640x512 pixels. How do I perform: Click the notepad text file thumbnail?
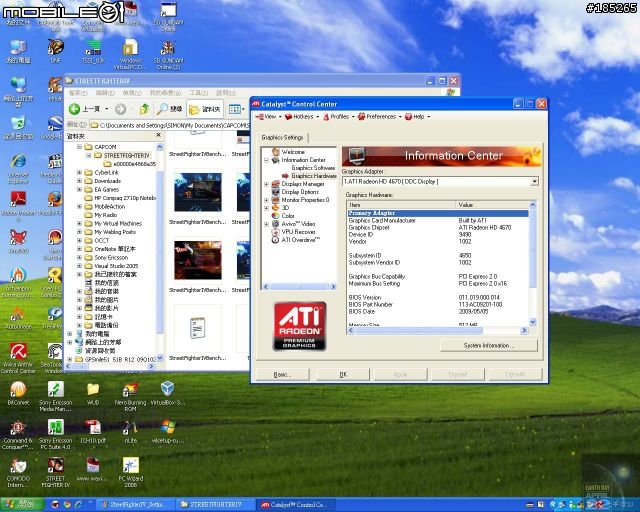click(x=198, y=328)
